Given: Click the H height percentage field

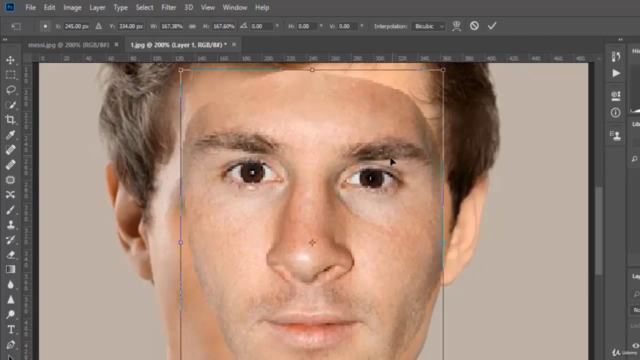Looking at the screenshot, I should [x=224, y=26].
